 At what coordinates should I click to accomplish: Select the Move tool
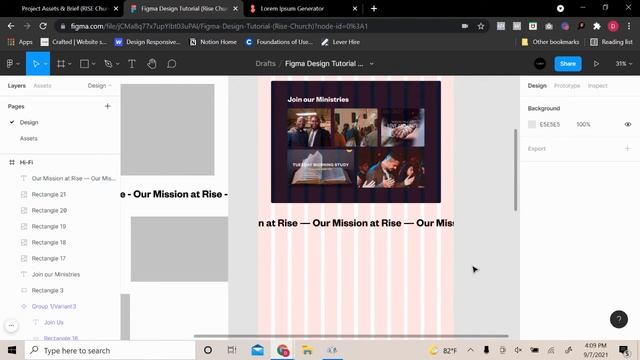[x=36, y=64]
